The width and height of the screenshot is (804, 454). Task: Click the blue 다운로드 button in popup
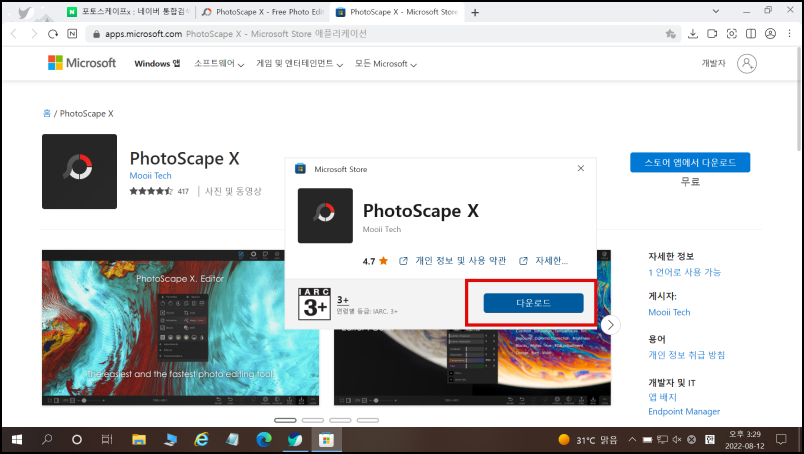(x=533, y=303)
